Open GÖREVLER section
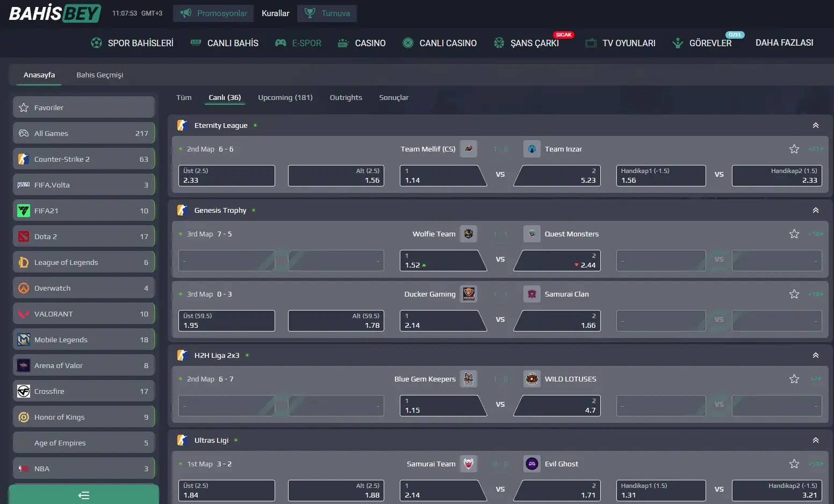The width and height of the screenshot is (834, 504). point(702,43)
